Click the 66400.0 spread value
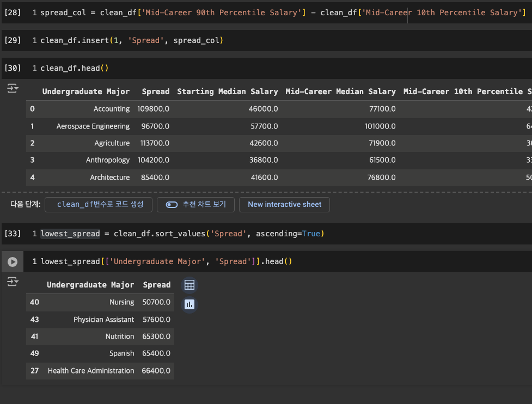The image size is (532, 404). [156, 371]
